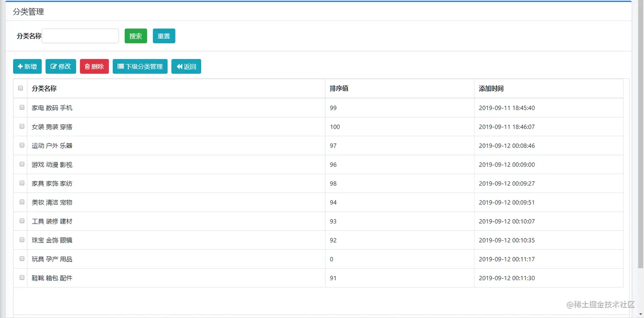644x318 pixels.
Task: Click the timestamp 2019-09-12 00:10:35
Action: [507, 240]
